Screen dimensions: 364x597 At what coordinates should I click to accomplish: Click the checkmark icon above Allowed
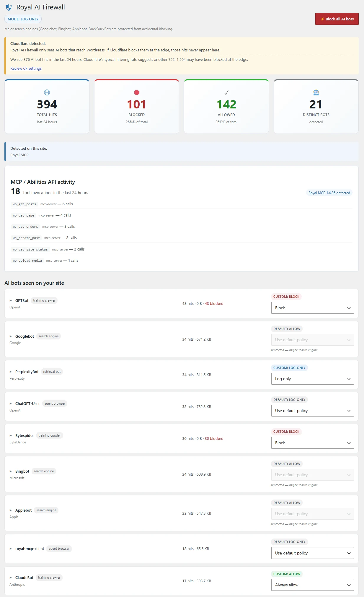coord(226,93)
